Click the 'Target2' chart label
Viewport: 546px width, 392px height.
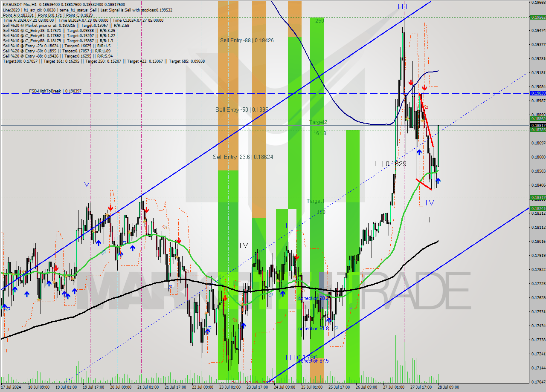point(318,122)
